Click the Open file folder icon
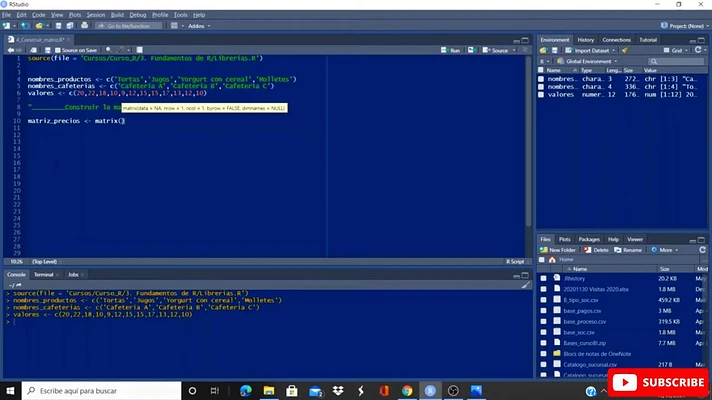This screenshot has width=712, height=400. click(40, 26)
